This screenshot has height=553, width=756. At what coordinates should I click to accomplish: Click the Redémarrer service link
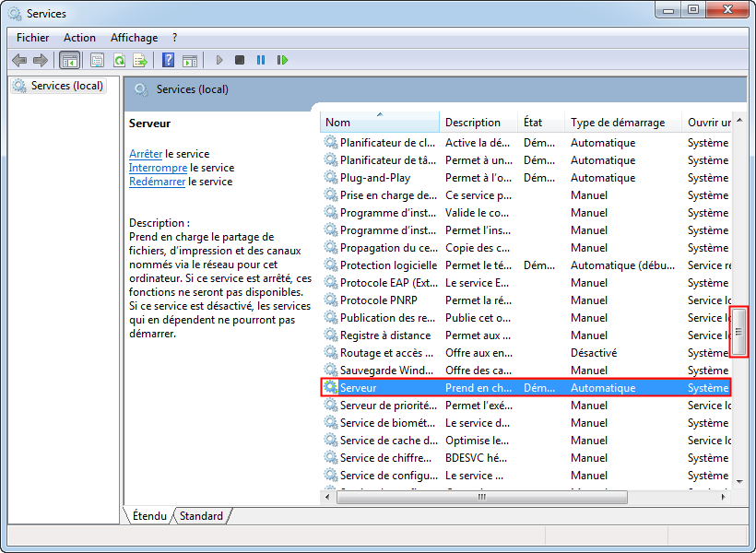point(157,182)
